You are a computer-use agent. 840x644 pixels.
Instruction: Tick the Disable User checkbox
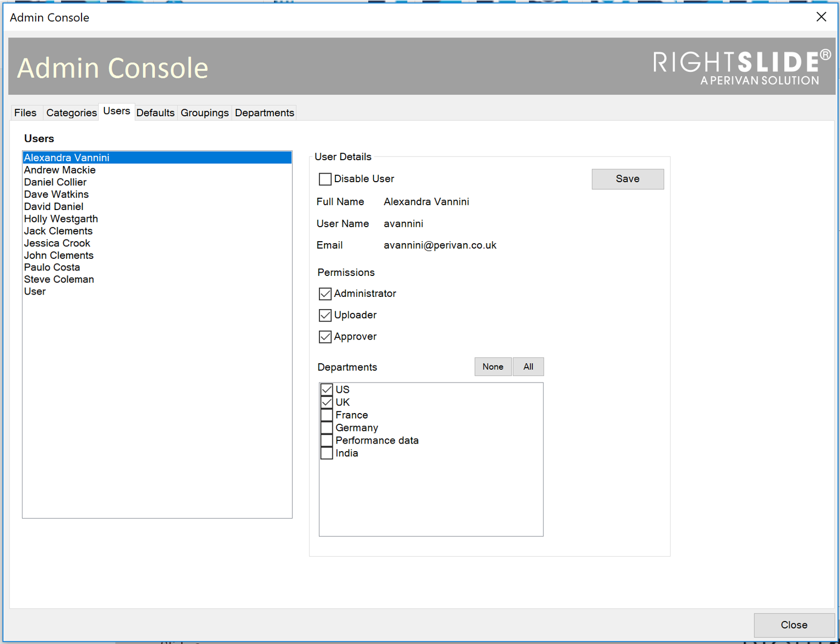pyautogui.click(x=325, y=179)
